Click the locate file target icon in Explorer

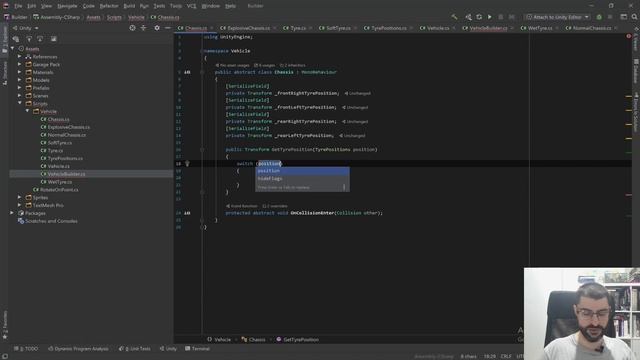tap(132, 28)
